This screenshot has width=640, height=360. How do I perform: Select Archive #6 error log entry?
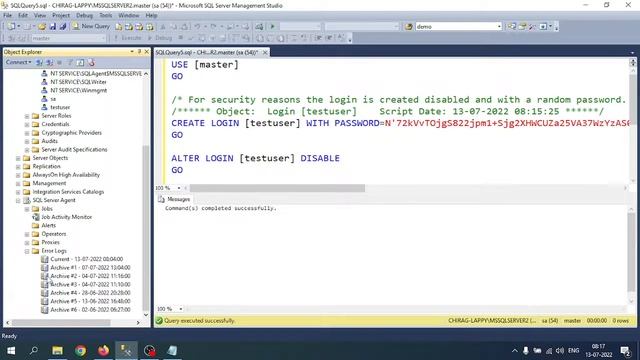(90, 310)
